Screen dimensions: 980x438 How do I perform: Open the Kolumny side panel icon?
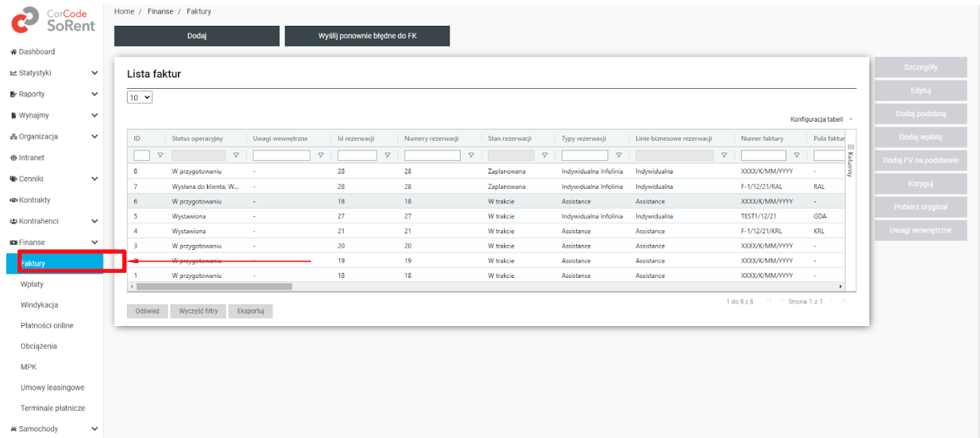click(851, 160)
